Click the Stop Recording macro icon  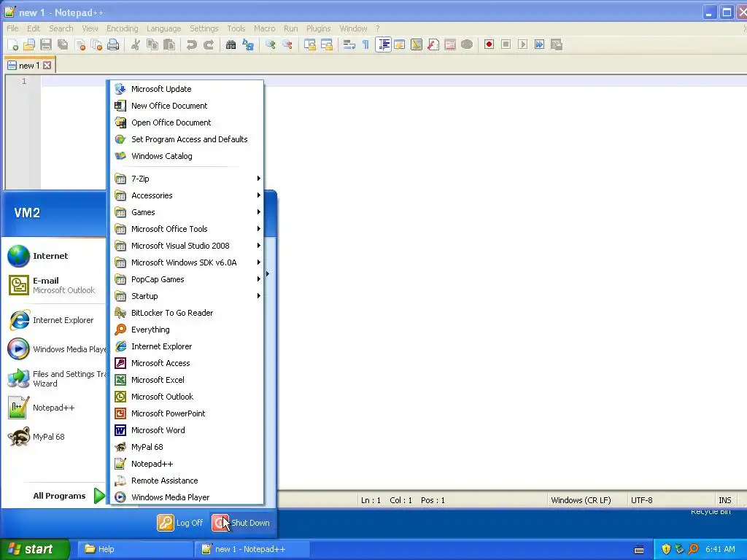(506, 44)
